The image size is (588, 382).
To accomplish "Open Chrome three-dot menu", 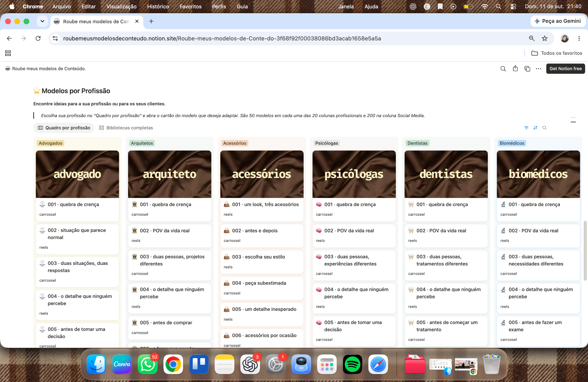I will pyautogui.click(x=579, y=38).
